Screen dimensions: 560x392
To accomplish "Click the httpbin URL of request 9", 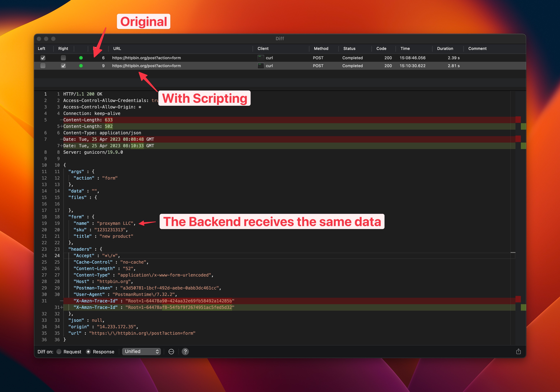I will (x=146, y=66).
